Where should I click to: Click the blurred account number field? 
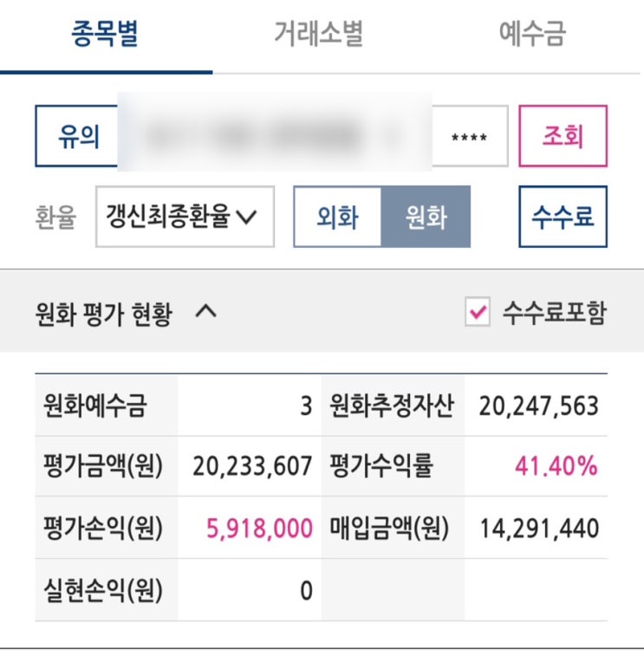click(x=274, y=136)
